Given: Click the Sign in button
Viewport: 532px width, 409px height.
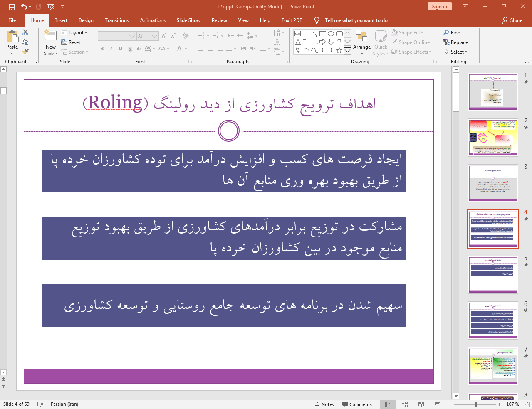Looking at the screenshot, I should [439, 6].
